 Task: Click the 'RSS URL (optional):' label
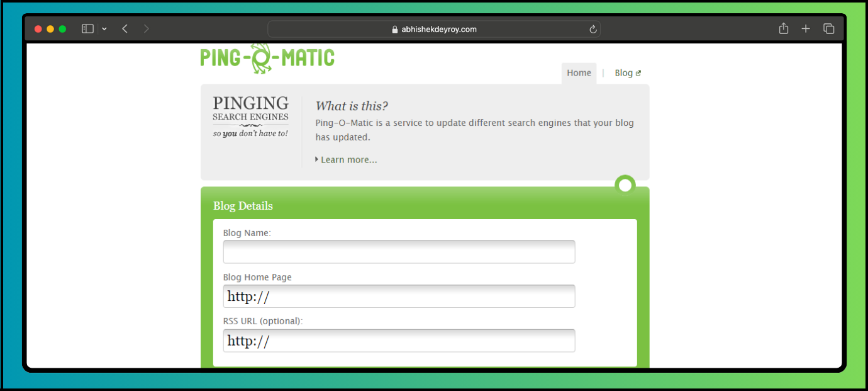263,321
